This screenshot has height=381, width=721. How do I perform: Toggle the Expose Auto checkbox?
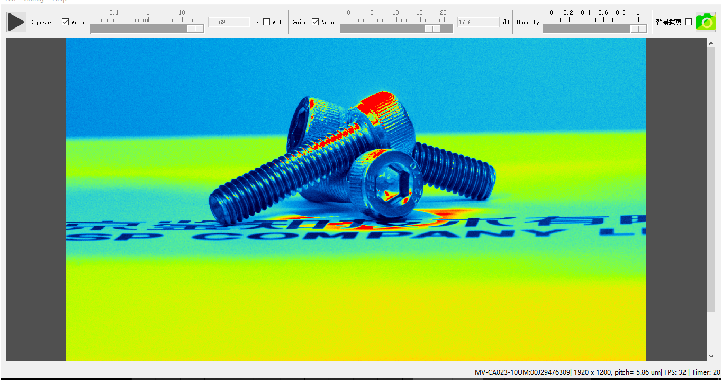pyautogui.click(x=66, y=22)
